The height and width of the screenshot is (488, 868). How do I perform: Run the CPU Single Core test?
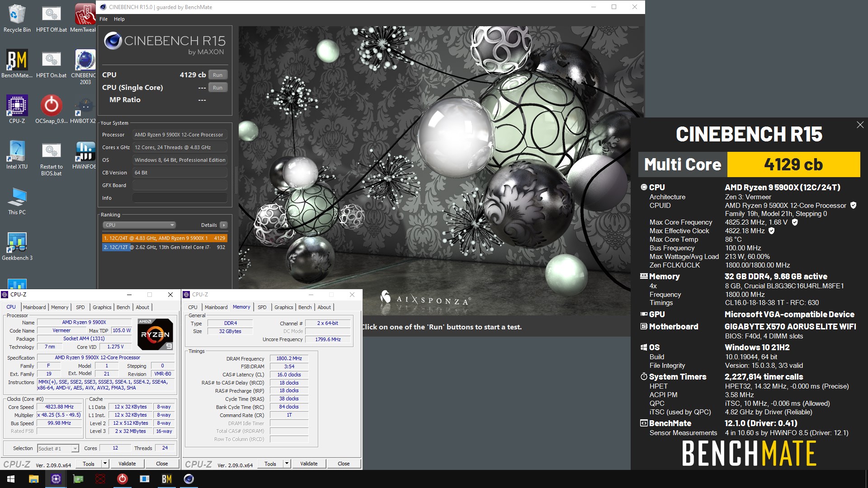coord(218,88)
